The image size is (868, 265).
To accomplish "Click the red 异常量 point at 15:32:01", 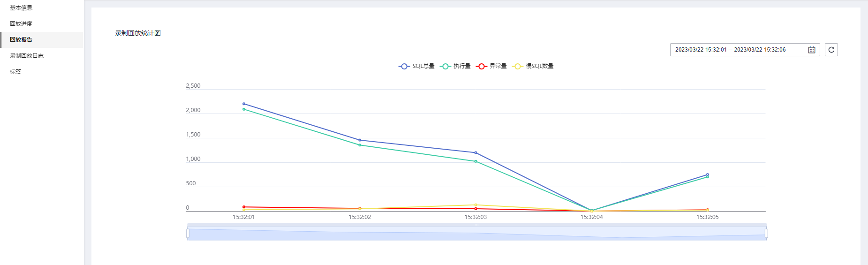I will coord(244,207).
